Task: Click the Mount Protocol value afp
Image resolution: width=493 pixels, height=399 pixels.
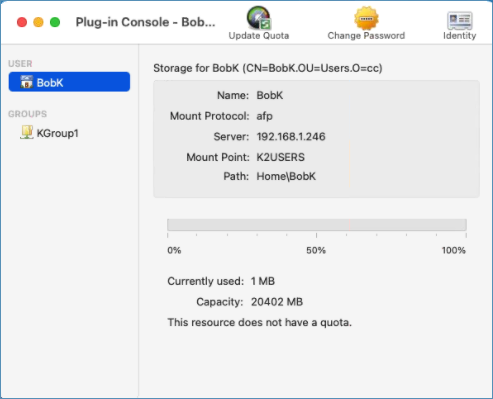Action: [x=264, y=116]
